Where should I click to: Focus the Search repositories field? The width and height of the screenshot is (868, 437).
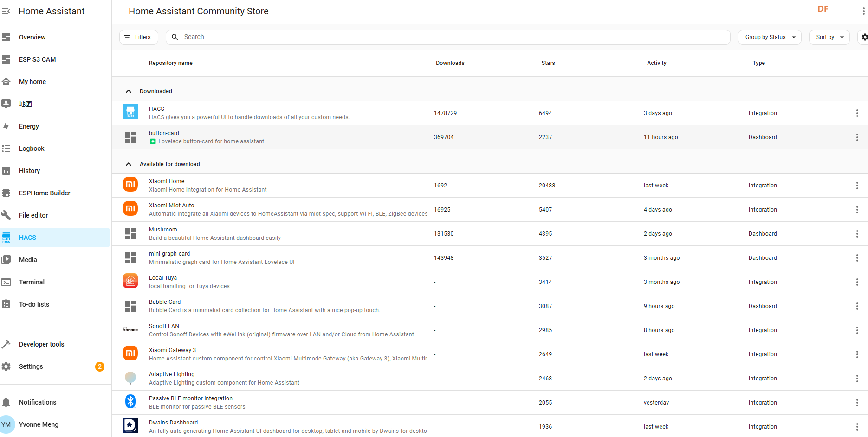(448, 37)
